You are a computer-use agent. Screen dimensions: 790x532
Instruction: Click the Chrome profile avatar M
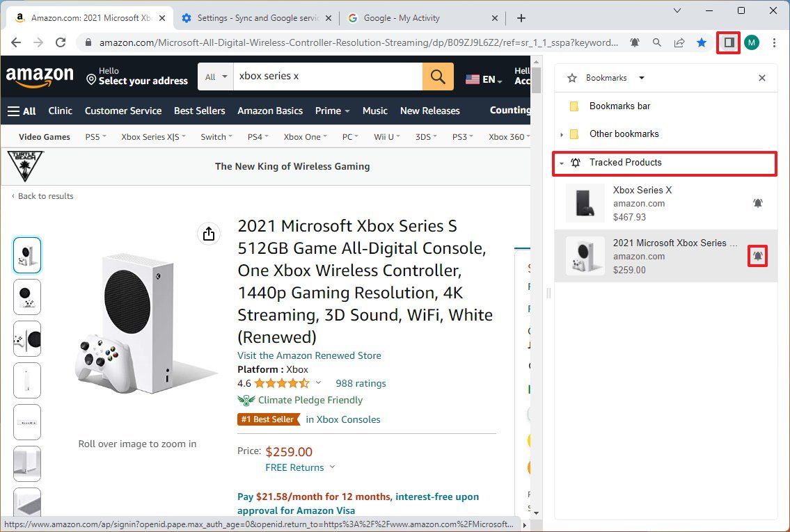pyautogui.click(x=752, y=42)
